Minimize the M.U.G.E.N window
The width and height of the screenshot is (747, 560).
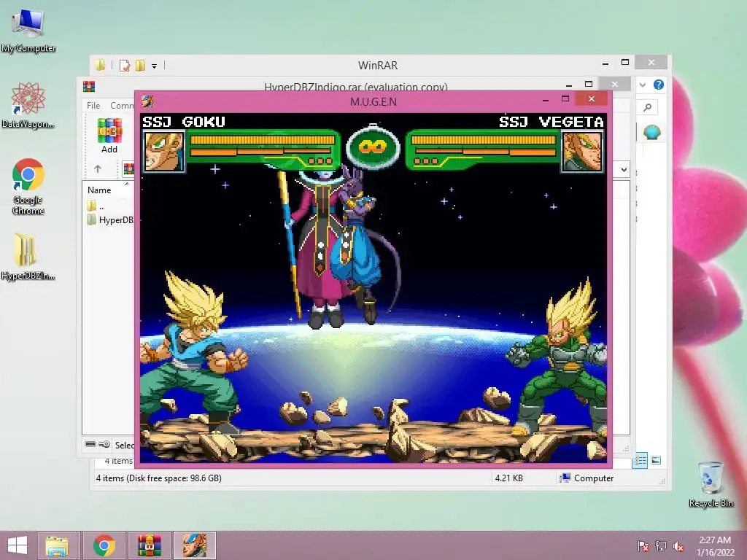pos(546,99)
